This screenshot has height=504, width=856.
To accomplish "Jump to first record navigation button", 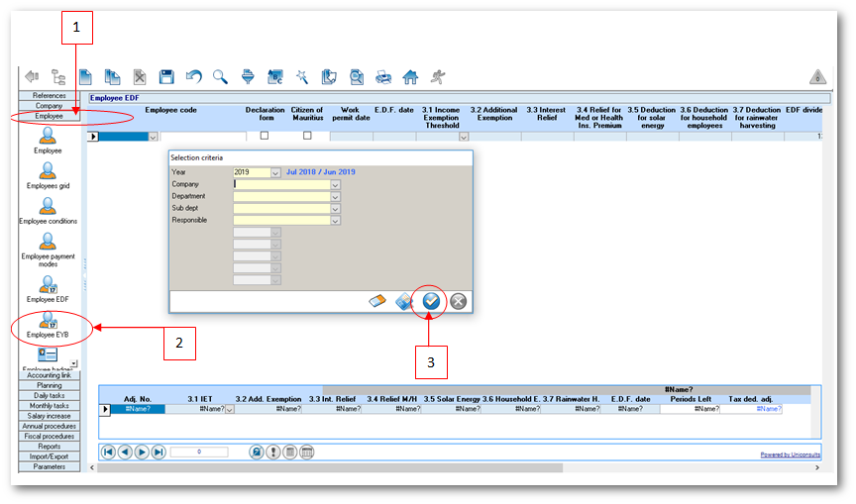I will point(108,452).
